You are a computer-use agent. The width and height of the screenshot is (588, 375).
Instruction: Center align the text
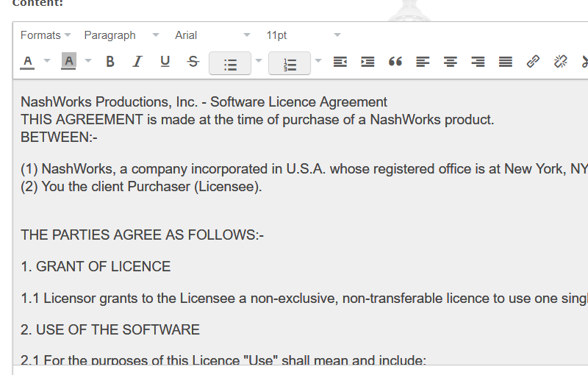pyautogui.click(x=451, y=62)
